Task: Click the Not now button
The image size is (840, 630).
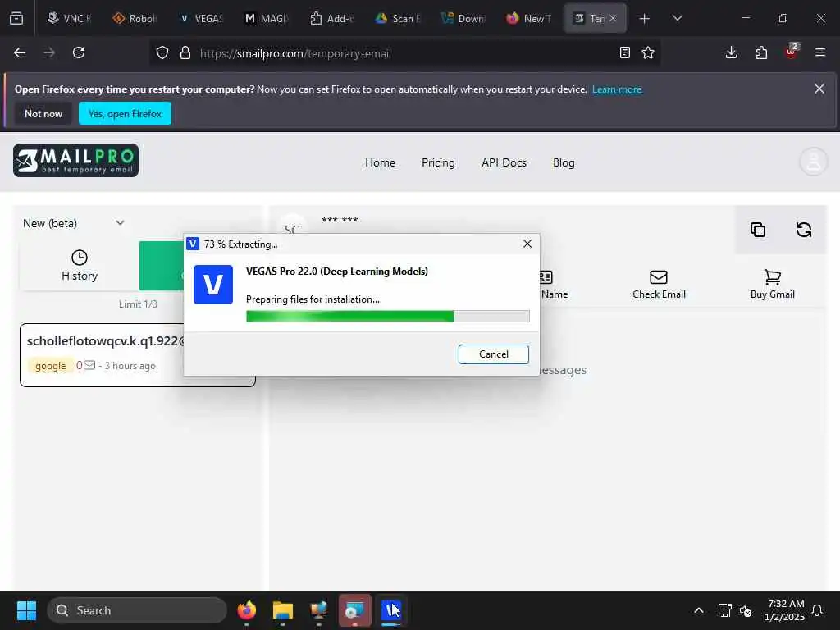Action: pyautogui.click(x=43, y=113)
